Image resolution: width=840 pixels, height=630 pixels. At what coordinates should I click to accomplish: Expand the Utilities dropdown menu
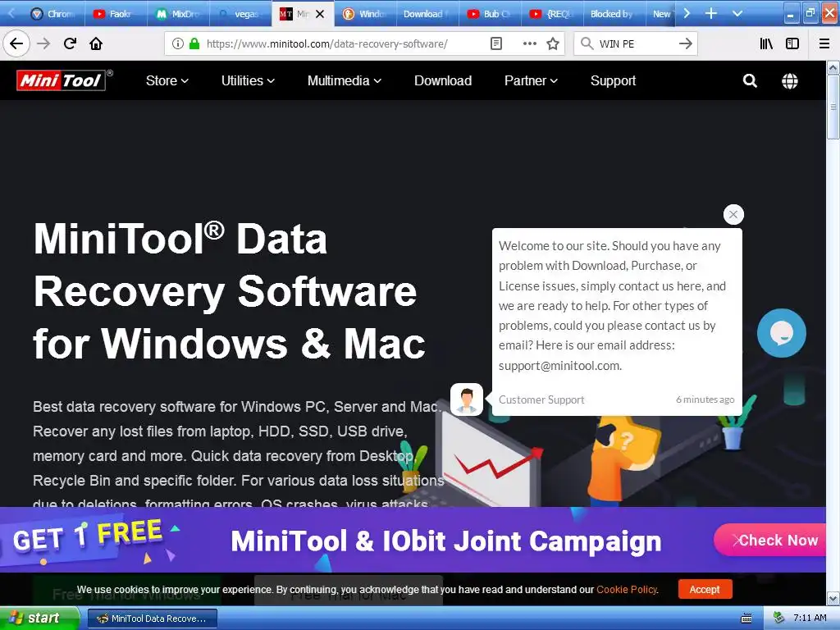[x=248, y=80]
